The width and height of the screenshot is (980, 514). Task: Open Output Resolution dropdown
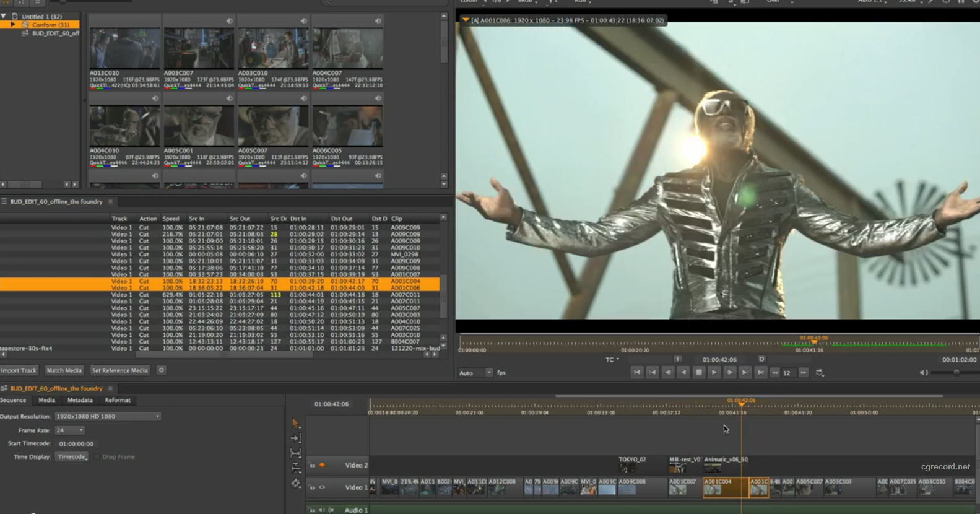[x=108, y=416]
